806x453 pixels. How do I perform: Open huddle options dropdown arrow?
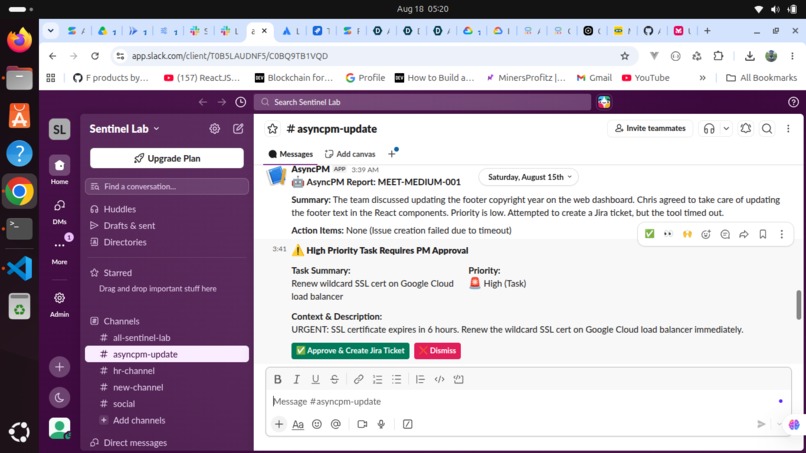pyautogui.click(x=726, y=129)
